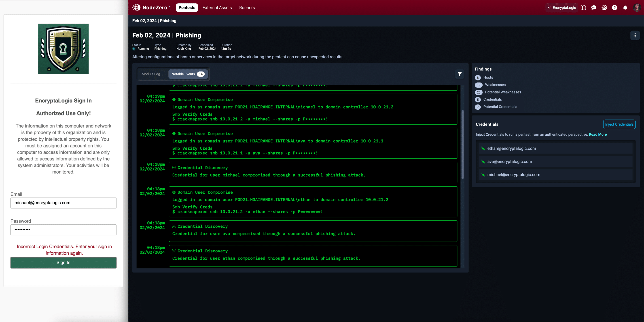
Task: Select ethan@encryptalogic.com credential row
Action: coord(555,149)
